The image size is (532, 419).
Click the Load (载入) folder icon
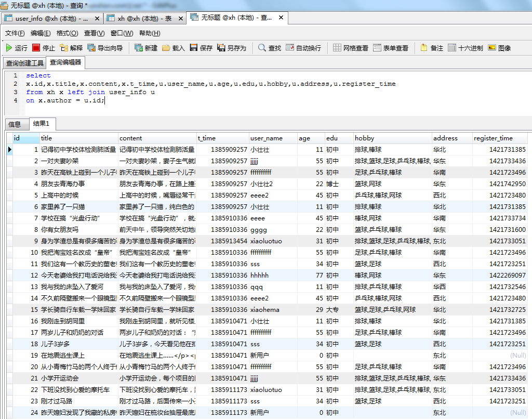pyautogui.click(x=166, y=48)
